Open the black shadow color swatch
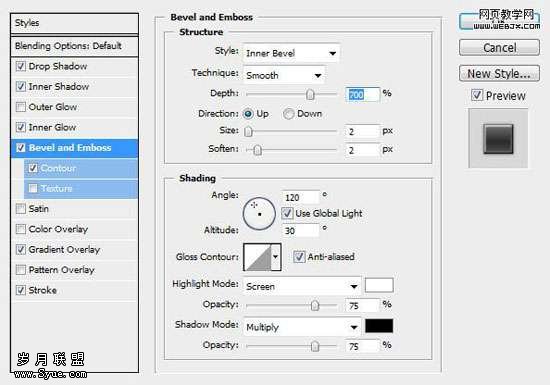 pyautogui.click(x=379, y=326)
